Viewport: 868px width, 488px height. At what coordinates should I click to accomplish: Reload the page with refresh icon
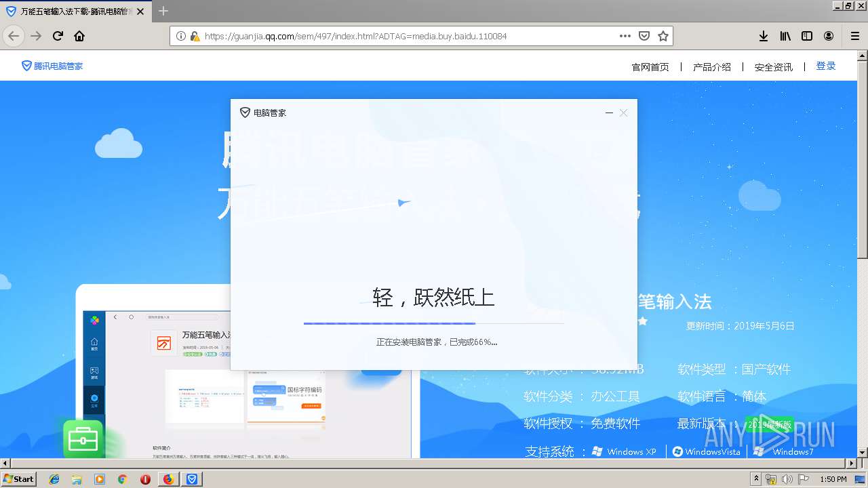(x=58, y=36)
